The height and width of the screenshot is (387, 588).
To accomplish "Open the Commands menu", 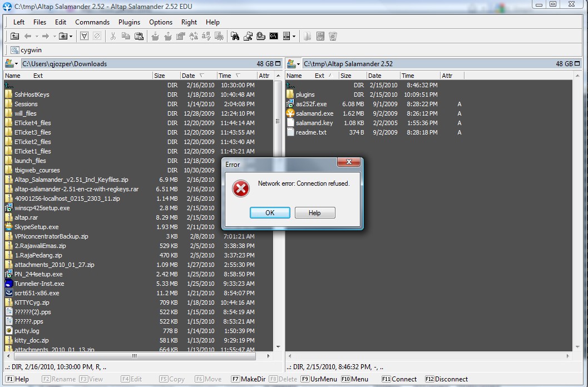I will [92, 22].
